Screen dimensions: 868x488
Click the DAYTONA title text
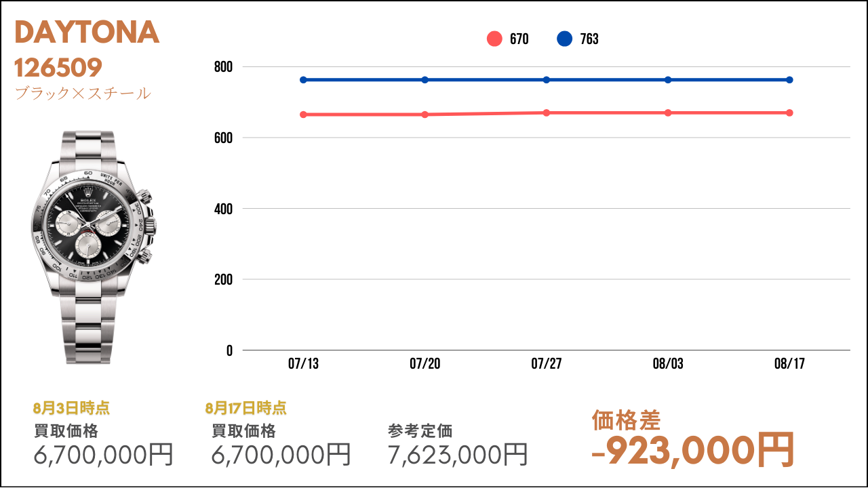[87, 33]
